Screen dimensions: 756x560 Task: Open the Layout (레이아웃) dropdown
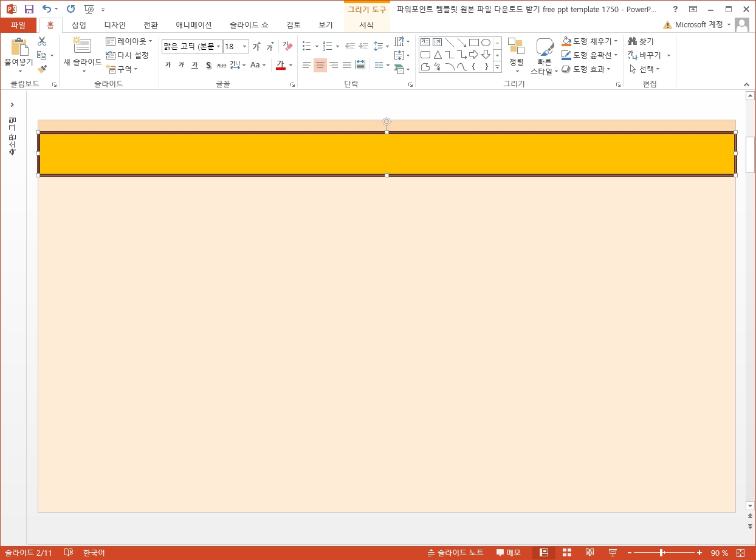point(129,41)
